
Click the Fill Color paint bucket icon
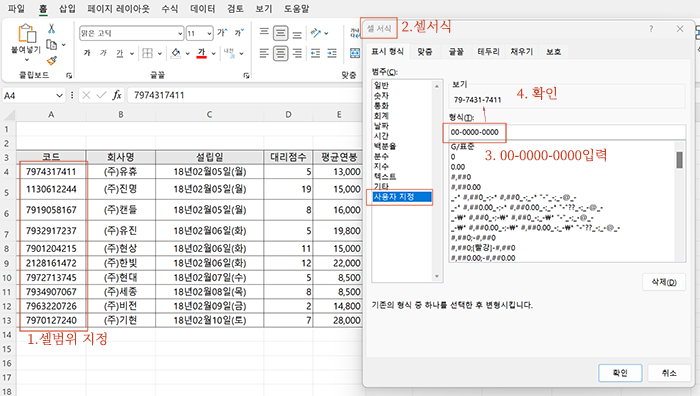176,53
